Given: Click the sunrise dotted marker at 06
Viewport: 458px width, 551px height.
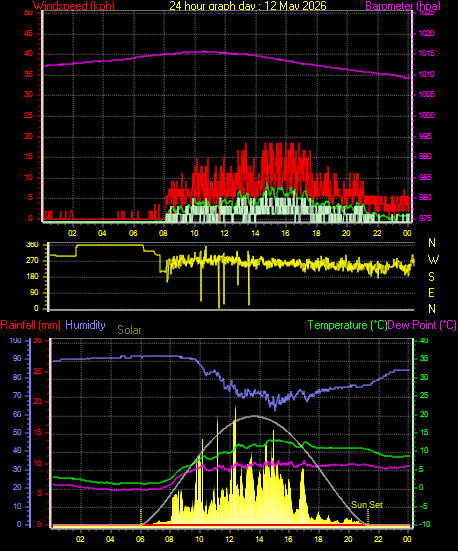Looking at the screenshot, I should [141, 517].
